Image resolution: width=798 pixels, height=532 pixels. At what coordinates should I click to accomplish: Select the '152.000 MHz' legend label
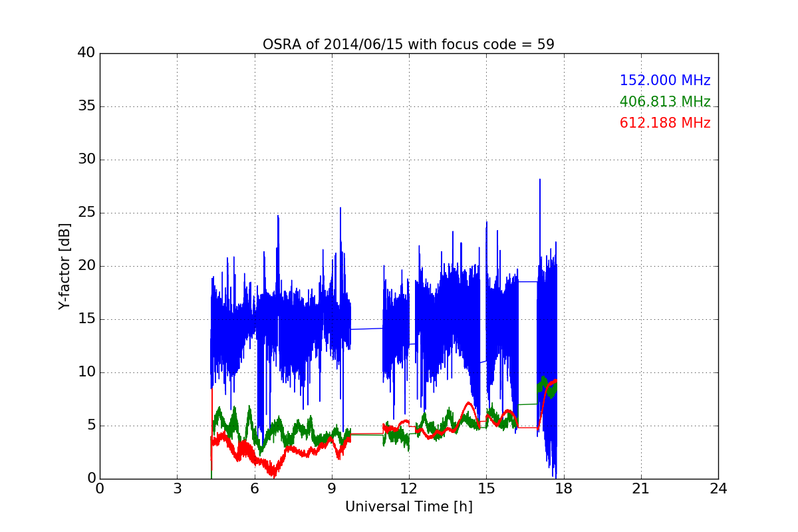click(x=665, y=80)
